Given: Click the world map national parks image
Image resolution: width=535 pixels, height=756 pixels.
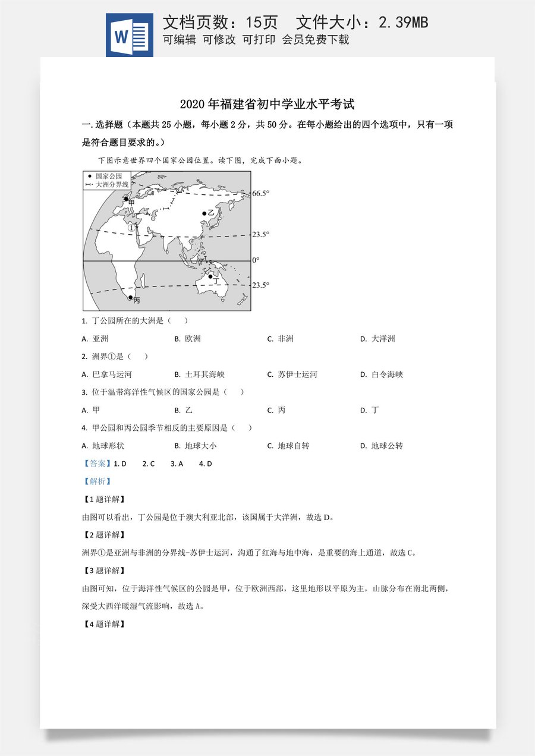Looking at the screenshot, I should (176, 241).
